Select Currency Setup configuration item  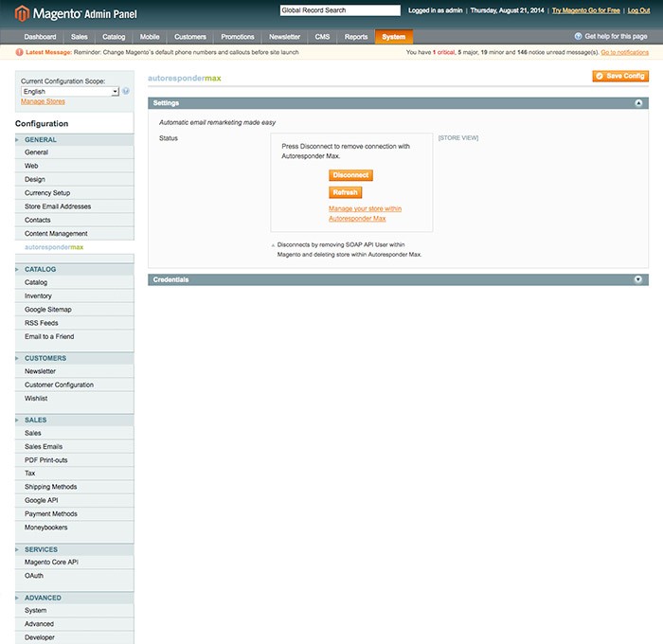pyautogui.click(x=75, y=193)
